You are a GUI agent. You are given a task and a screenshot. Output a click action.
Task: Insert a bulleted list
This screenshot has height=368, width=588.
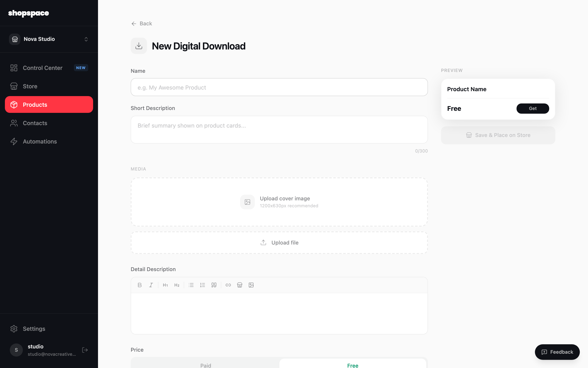tap(191, 285)
